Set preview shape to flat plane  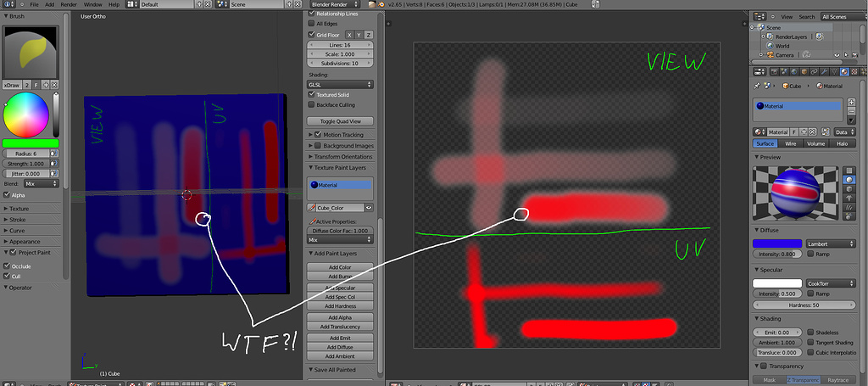pyautogui.click(x=849, y=171)
